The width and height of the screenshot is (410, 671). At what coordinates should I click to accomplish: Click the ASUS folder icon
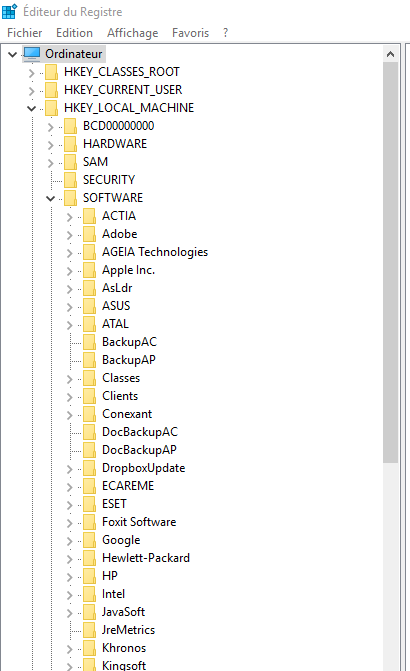click(89, 306)
